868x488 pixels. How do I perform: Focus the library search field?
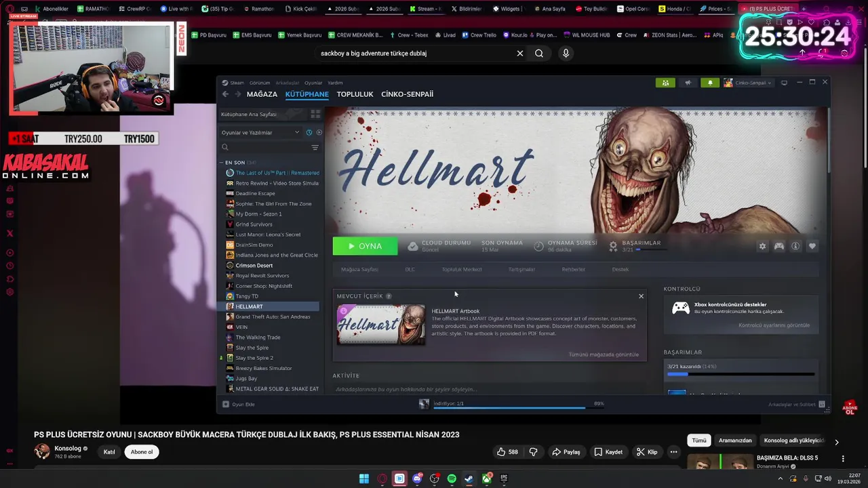click(x=266, y=147)
